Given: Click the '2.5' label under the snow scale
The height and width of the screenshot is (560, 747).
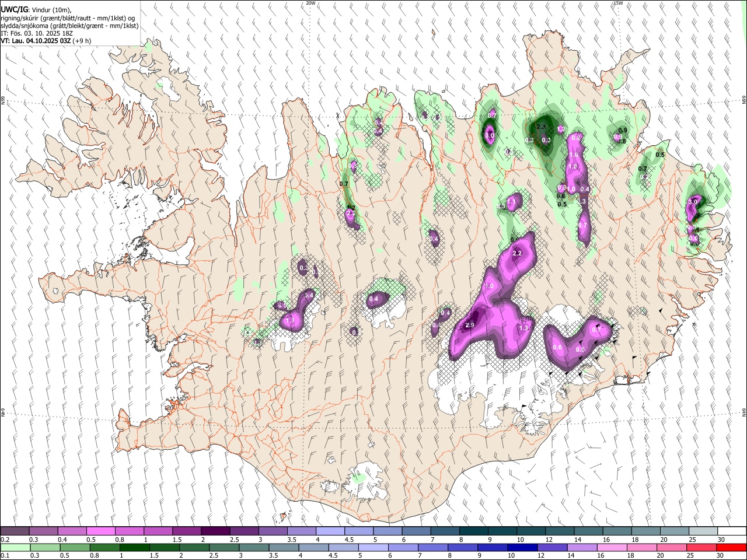Looking at the screenshot, I should tap(235, 540).
